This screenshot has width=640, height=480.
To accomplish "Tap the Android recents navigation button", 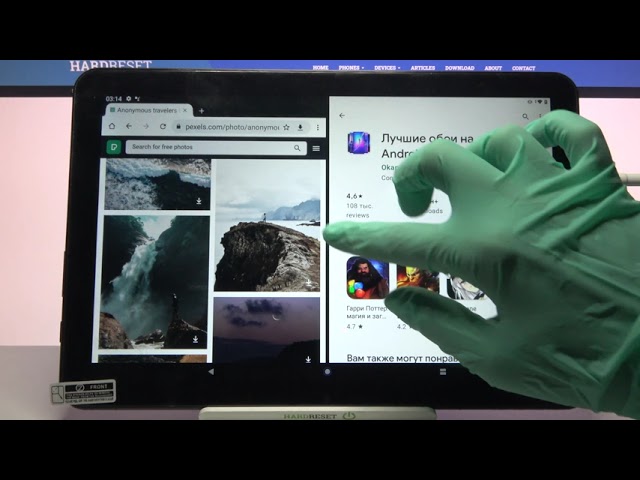I will pyautogui.click(x=443, y=371).
